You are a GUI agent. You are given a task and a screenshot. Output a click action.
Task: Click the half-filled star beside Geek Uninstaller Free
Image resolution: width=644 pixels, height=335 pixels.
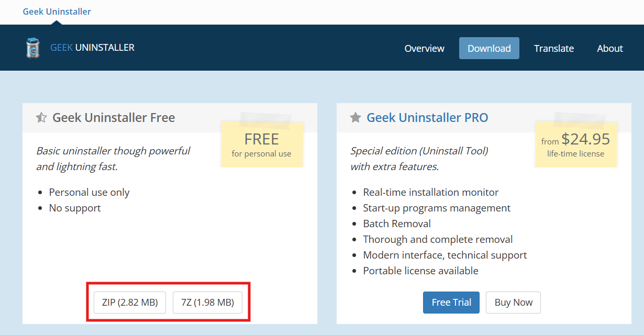pyautogui.click(x=41, y=118)
